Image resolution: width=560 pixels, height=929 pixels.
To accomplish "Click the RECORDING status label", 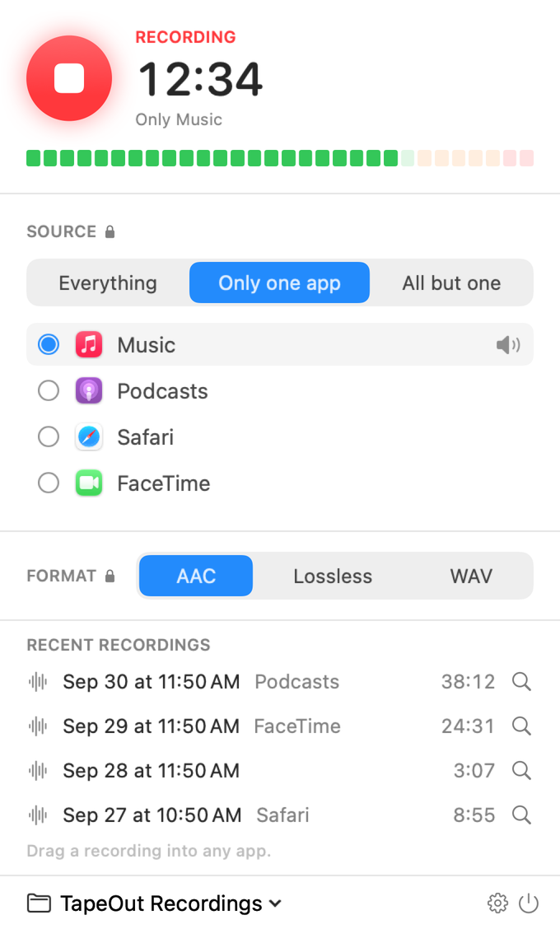I will click(185, 37).
